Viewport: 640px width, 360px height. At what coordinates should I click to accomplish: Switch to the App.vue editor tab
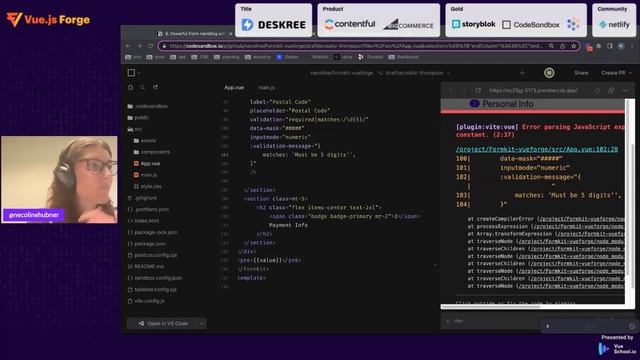pos(234,88)
